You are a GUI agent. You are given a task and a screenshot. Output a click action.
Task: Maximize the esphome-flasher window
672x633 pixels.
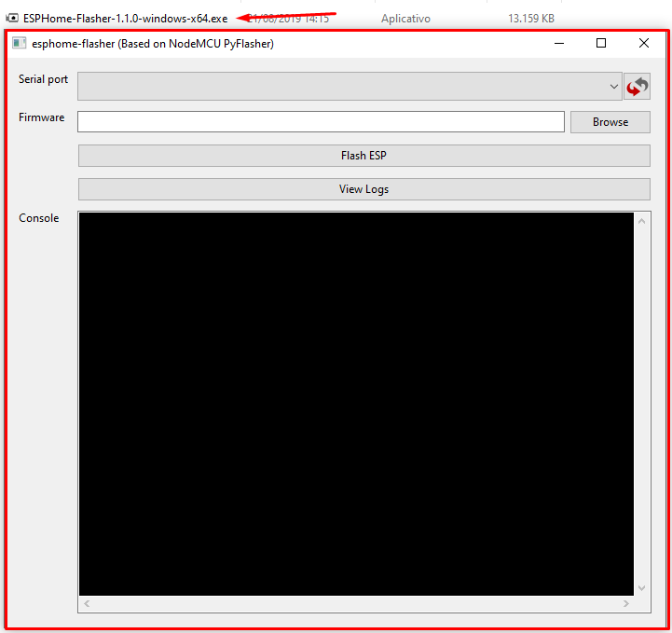(x=601, y=43)
